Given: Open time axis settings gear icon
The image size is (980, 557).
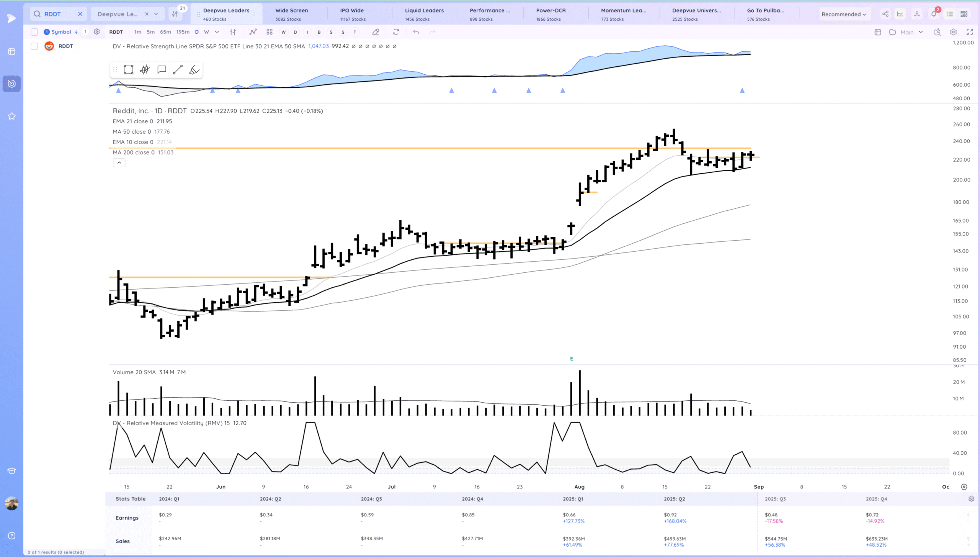Looking at the screenshot, I should tap(964, 487).
